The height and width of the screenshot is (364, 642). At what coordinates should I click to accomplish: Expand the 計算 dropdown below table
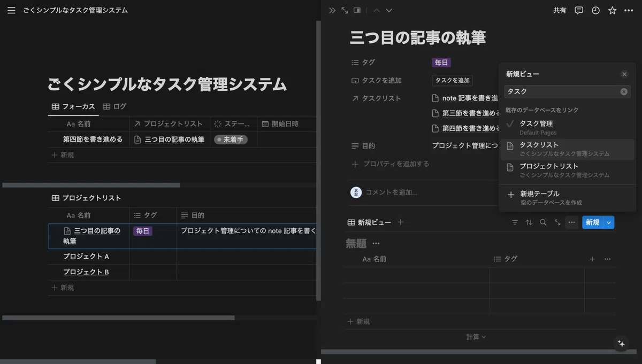[x=476, y=337]
